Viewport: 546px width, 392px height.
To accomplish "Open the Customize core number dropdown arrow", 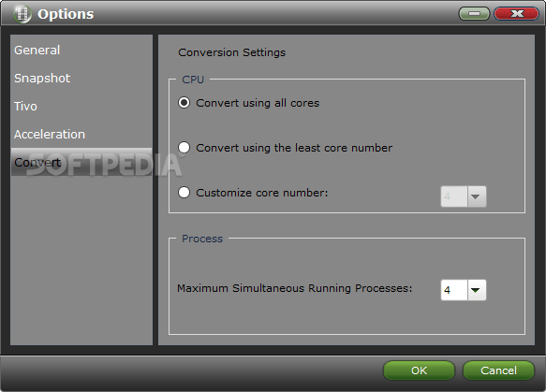I will click(x=476, y=196).
